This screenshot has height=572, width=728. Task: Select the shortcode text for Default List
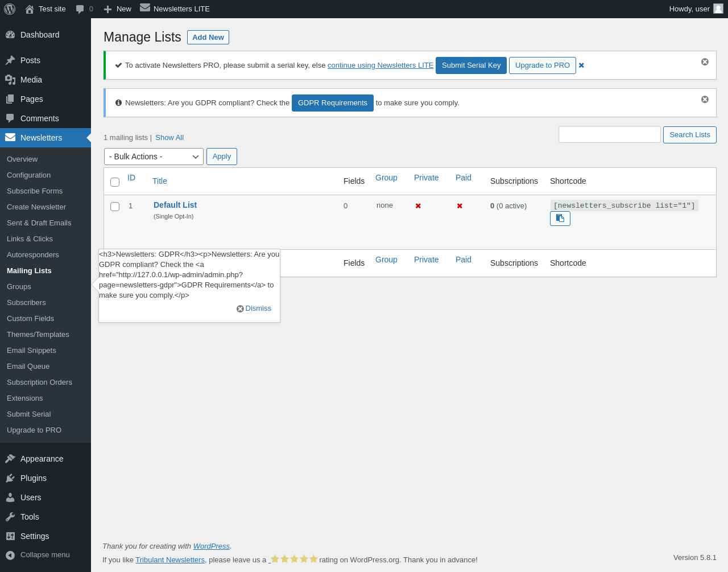[x=624, y=205]
